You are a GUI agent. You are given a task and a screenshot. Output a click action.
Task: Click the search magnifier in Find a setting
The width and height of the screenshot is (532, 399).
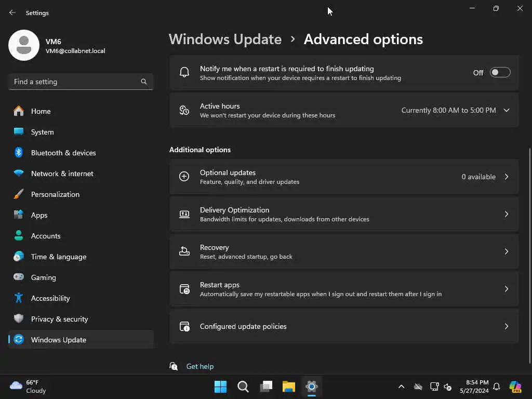pos(144,82)
